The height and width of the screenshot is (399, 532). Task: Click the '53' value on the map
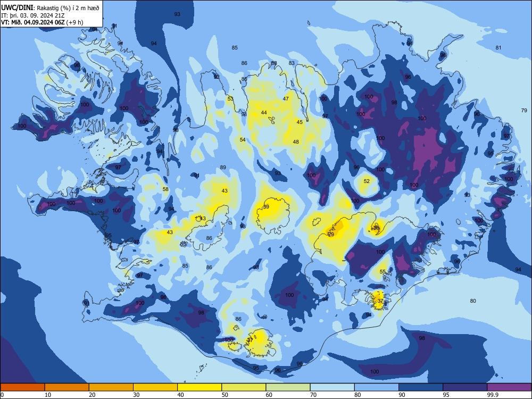pyautogui.click(x=230, y=99)
